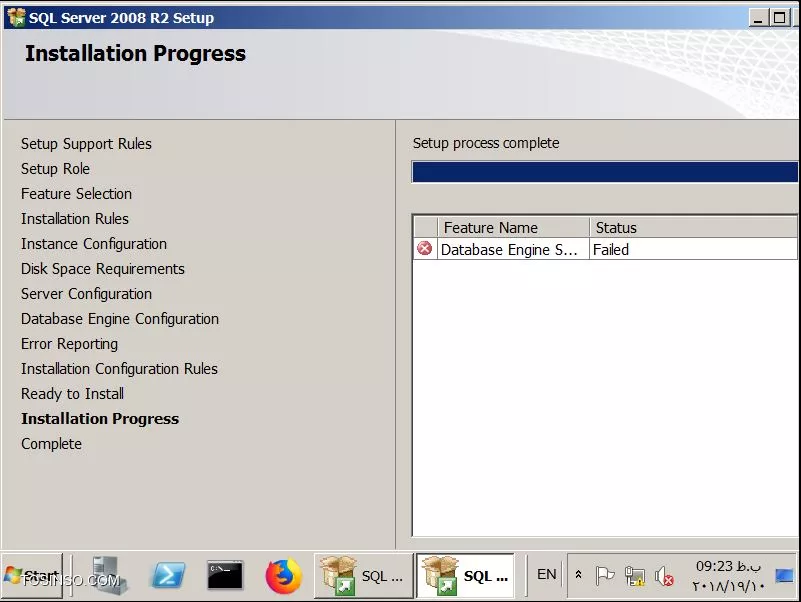The width and height of the screenshot is (801, 602).
Task: Click the taskbar date below the clock
Action: [728, 586]
